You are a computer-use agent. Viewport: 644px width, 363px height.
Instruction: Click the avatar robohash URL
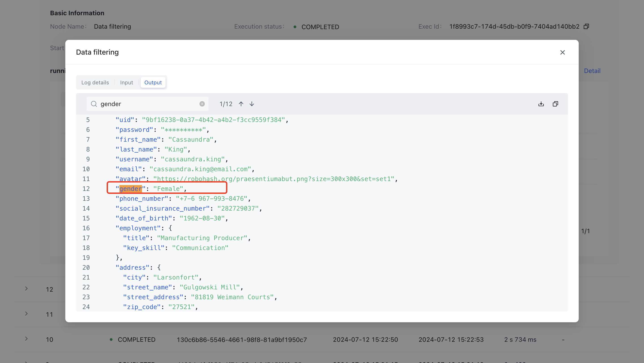tap(274, 179)
